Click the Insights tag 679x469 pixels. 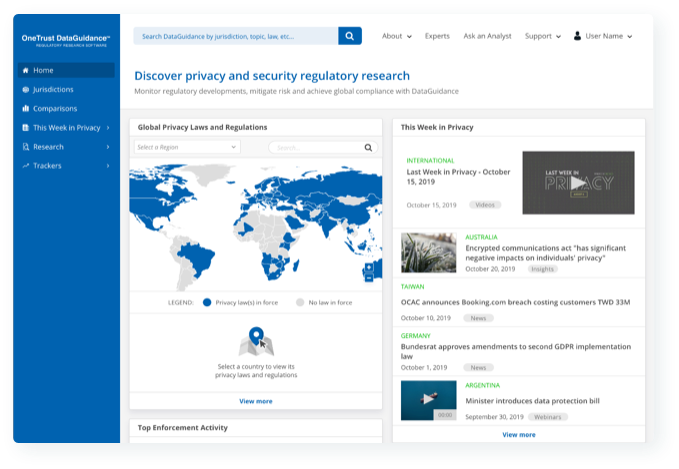(542, 269)
